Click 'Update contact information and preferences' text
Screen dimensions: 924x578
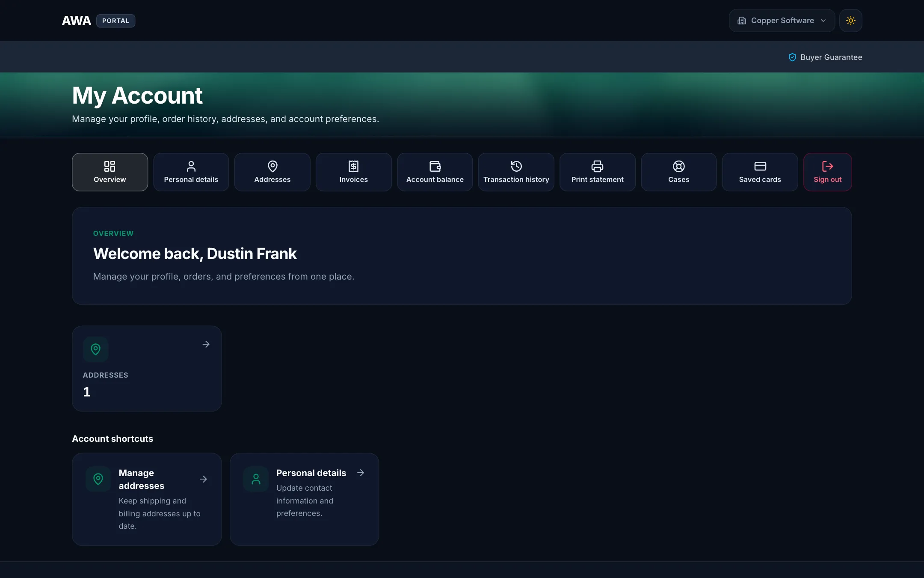coord(305,501)
